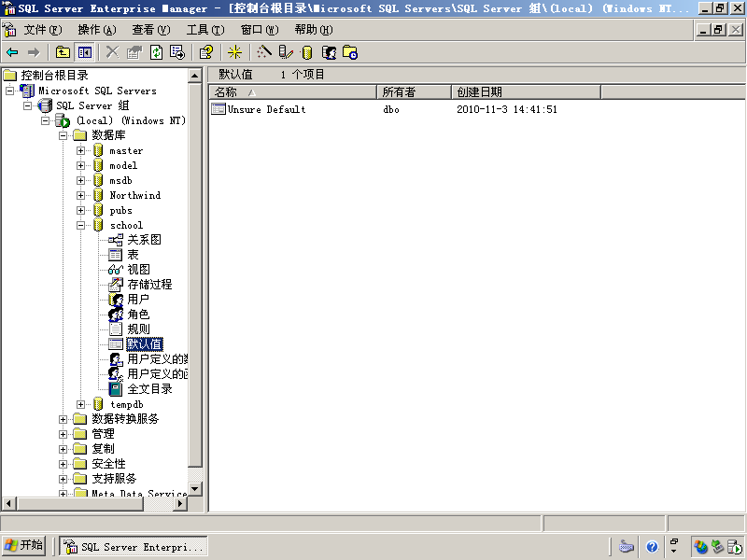Select the 表 tables node
Screen dimensions: 747x560
tap(133, 255)
